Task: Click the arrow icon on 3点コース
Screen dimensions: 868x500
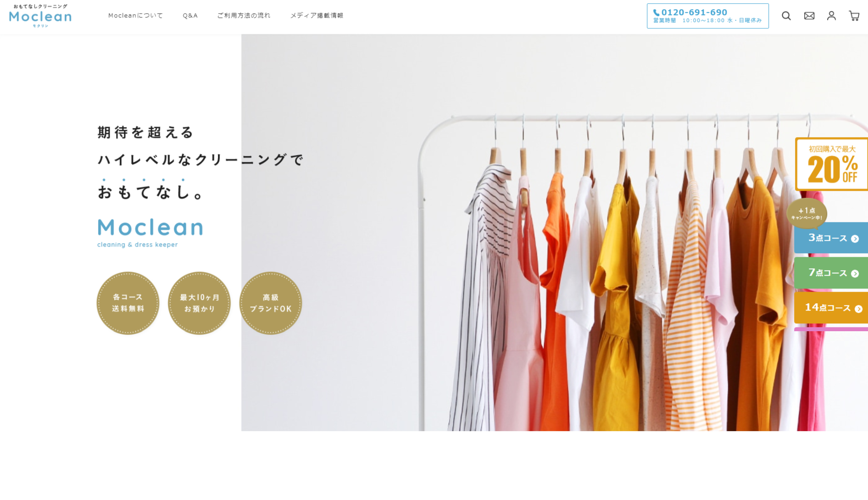Action: tap(855, 239)
